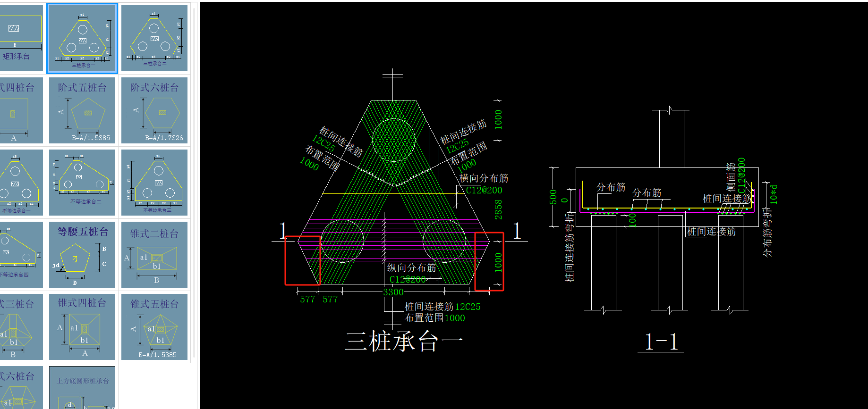
Task: Click the 1-1 section title
Action: coord(661,342)
